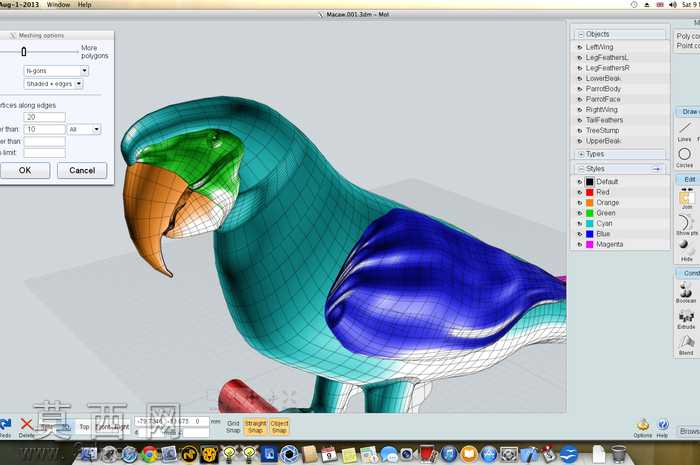Select the Default style row label

607,182
